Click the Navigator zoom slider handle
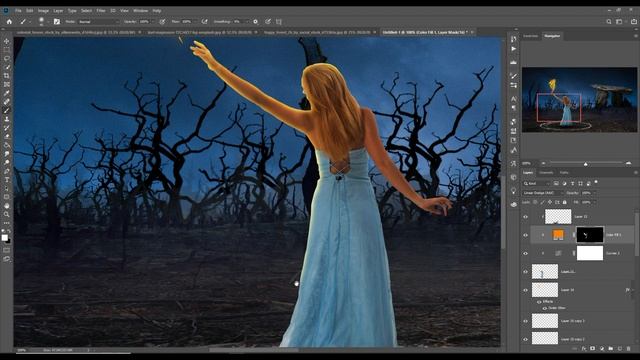 586,163
